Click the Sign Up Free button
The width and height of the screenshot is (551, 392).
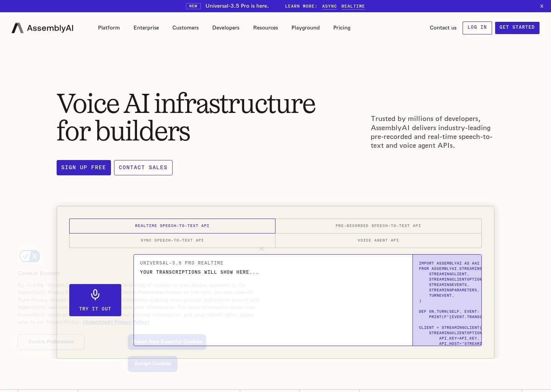click(84, 168)
